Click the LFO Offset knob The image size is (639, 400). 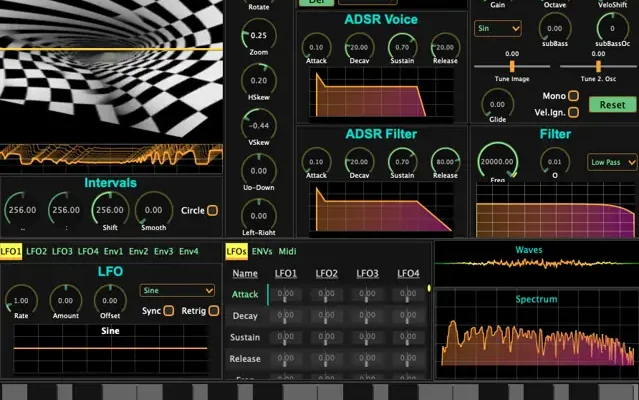click(x=110, y=301)
